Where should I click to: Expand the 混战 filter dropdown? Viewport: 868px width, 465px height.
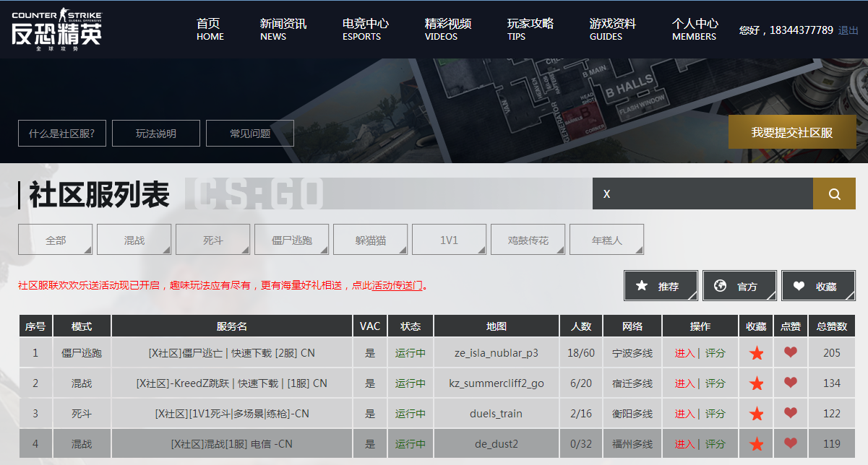(x=134, y=239)
